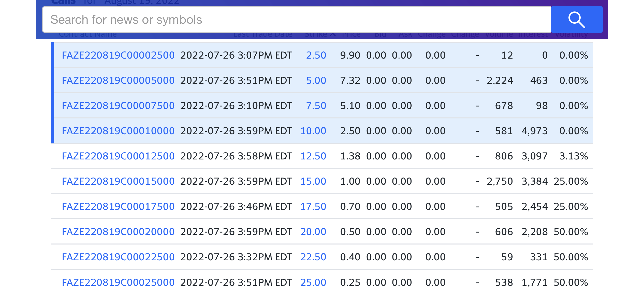Click open interest value 1,771
The width and height of the screenshot is (644, 298).
[535, 282]
